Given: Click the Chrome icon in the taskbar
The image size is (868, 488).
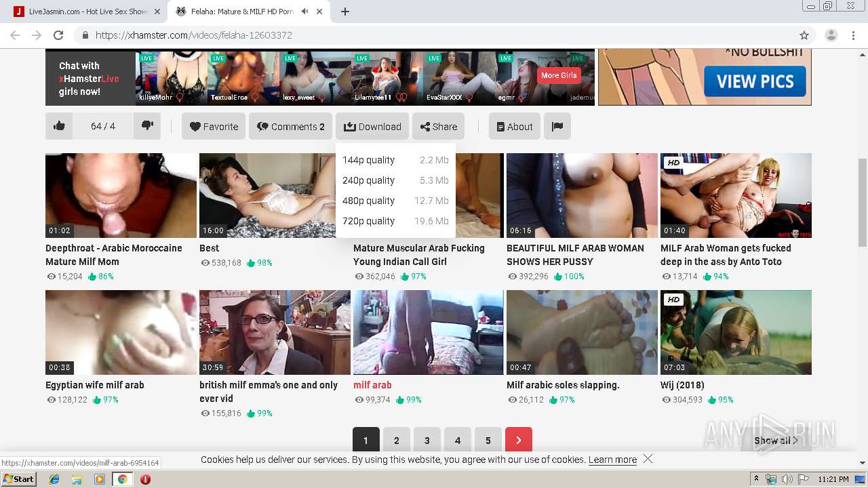Looking at the screenshot, I should [x=122, y=479].
